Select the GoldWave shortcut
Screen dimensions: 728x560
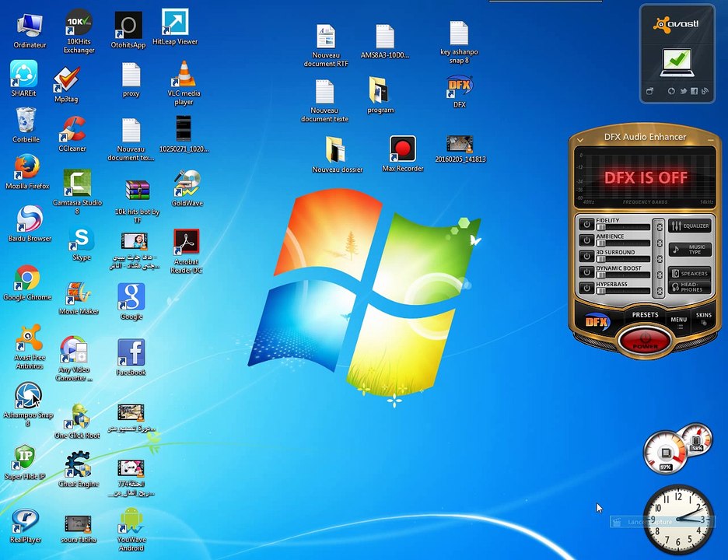tap(187, 188)
